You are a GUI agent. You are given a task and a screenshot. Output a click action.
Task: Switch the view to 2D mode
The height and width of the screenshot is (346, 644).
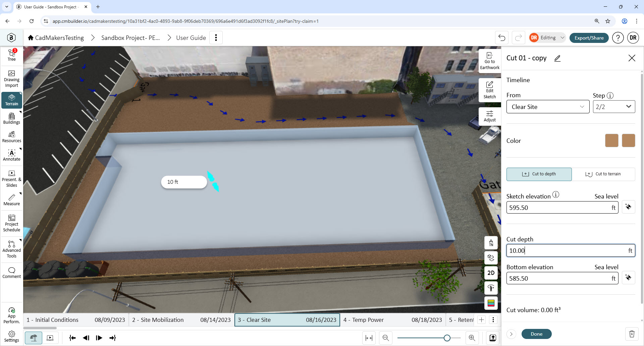click(491, 273)
